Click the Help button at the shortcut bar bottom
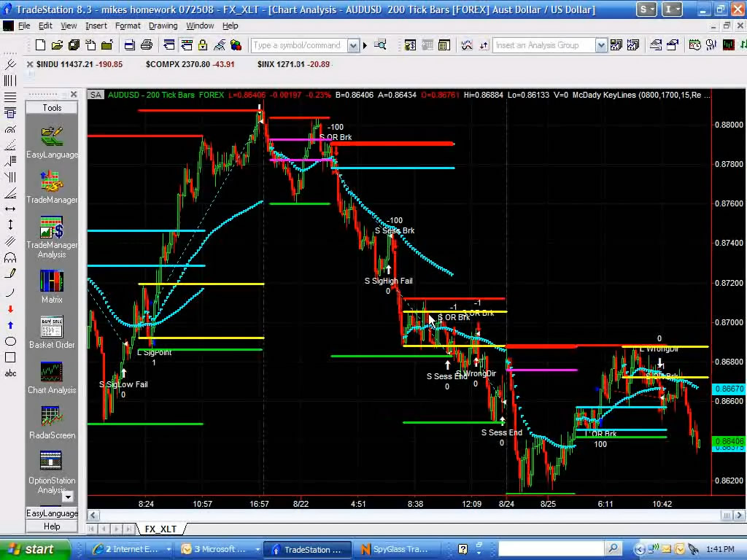Image resolution: width=747 pixels, height=560 pixels. [x=52, y=526]
